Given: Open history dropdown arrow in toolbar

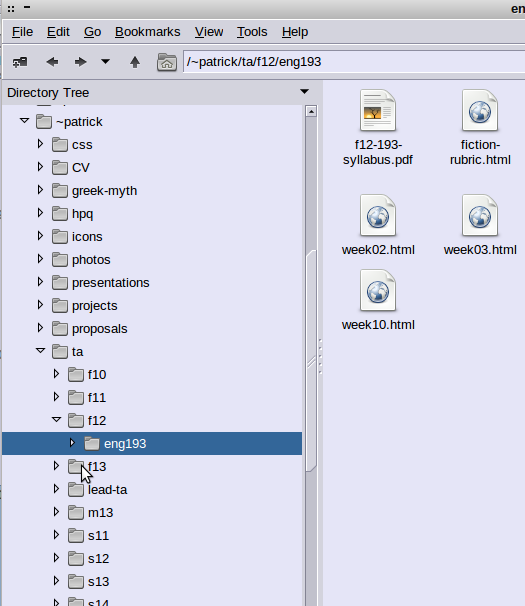Looking at the screenshot, I should [105, 61].
